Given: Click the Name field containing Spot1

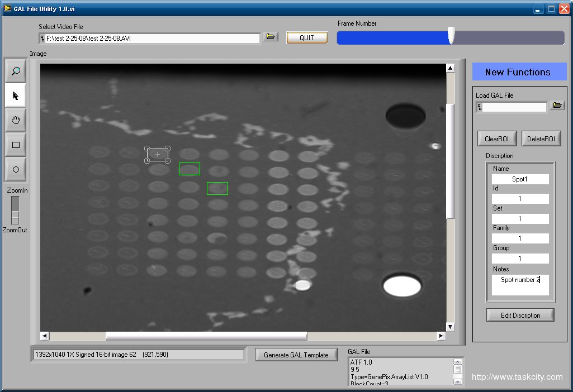Looking at the screenshot, I should pyautogui.click(x=520, y=179).
